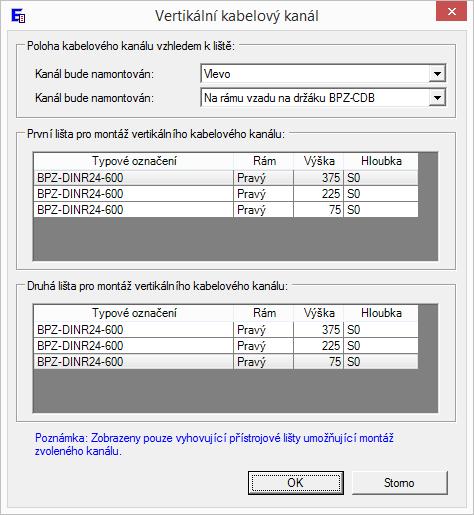The image size is (474, 515).
Task: Click Pravý cell in 75 row, second table
Action: point(263,362)
